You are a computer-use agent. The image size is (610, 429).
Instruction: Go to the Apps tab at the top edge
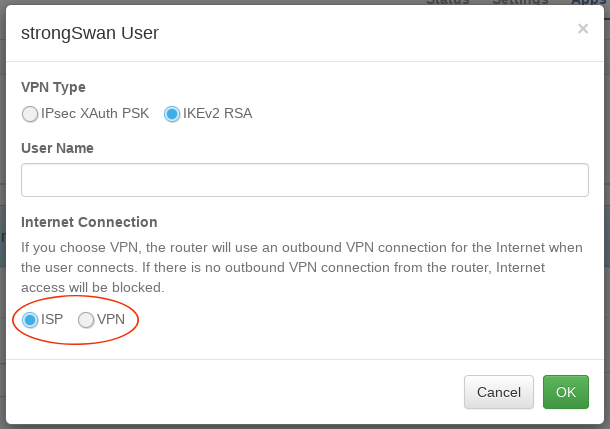coord(588,2)
